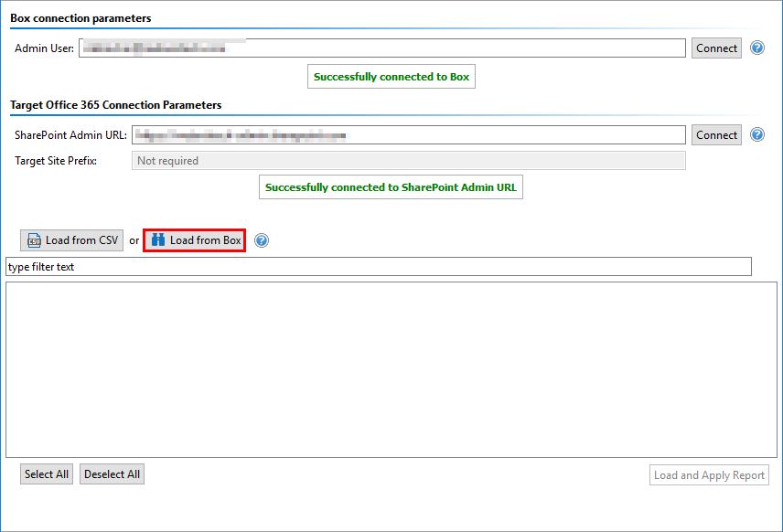Click Load and Apply Report

[709, 474]
